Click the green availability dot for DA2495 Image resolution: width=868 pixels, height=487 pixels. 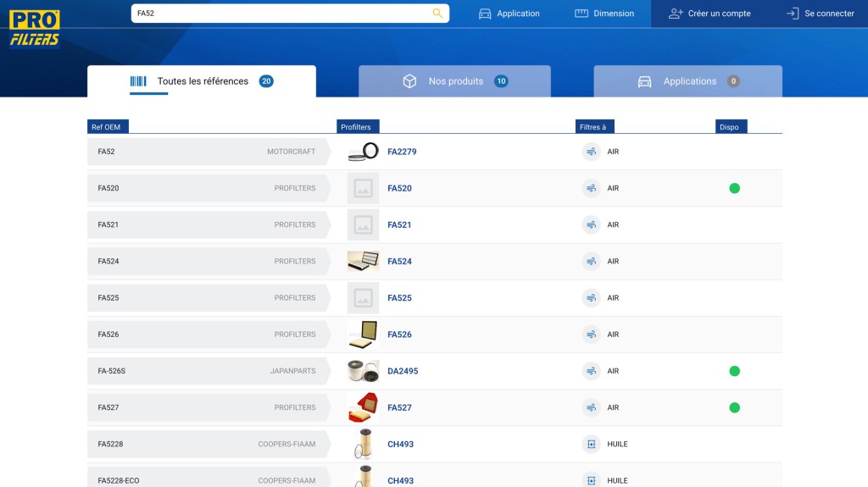[735, 371]
